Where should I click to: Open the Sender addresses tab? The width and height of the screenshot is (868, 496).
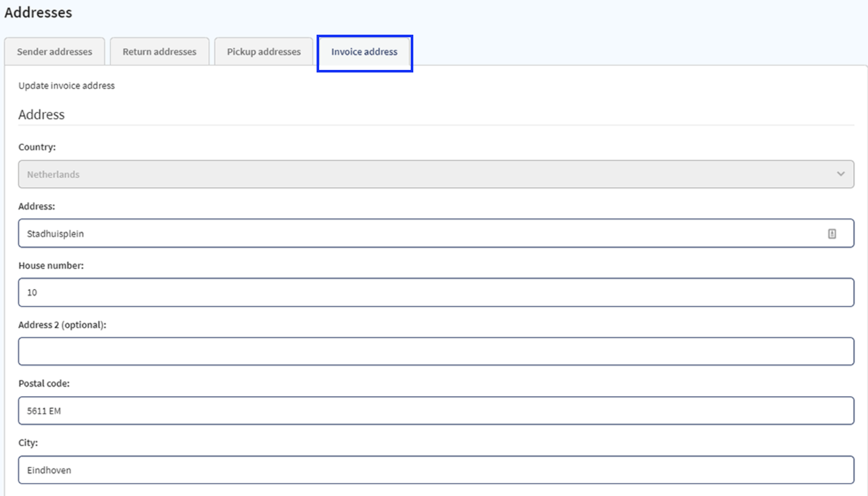pyautogui.click(x=54, y=51)
